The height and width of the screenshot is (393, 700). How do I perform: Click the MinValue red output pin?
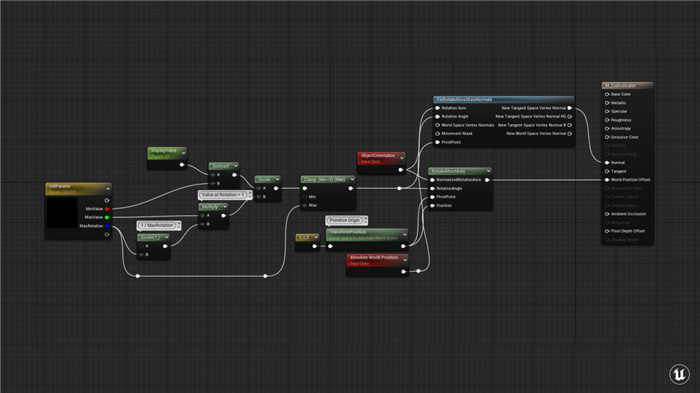pyautogui.click(x=107, y=209)
